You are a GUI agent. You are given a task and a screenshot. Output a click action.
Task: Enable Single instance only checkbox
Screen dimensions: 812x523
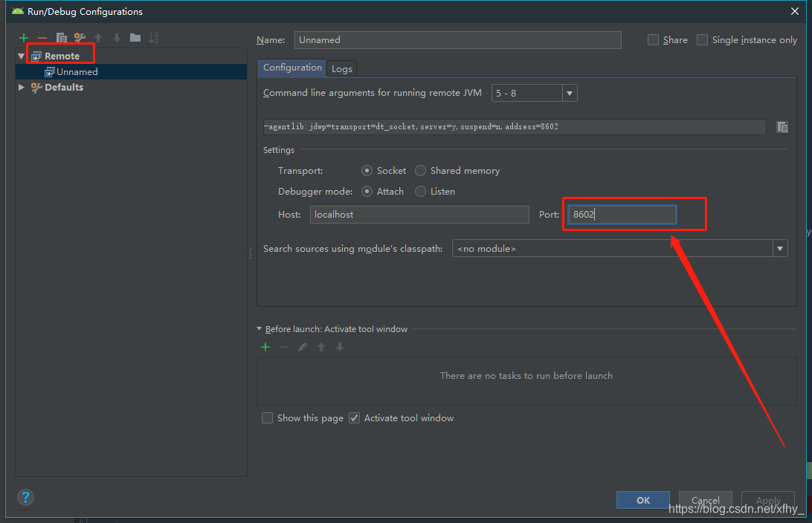coord(702,40)
